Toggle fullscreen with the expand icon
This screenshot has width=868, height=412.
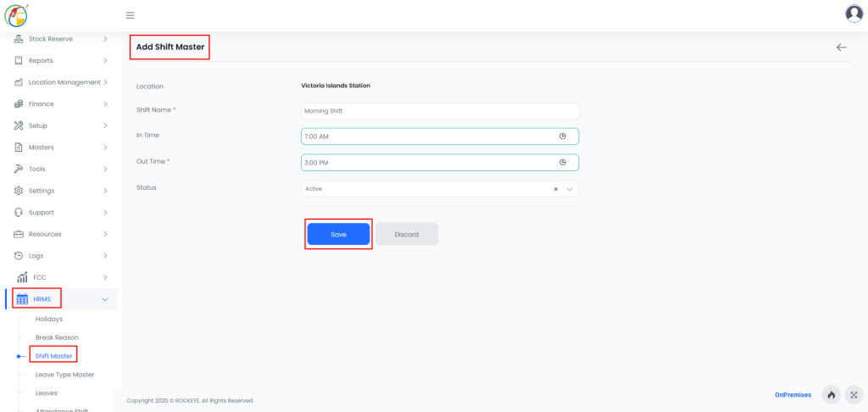coord(854,395)
